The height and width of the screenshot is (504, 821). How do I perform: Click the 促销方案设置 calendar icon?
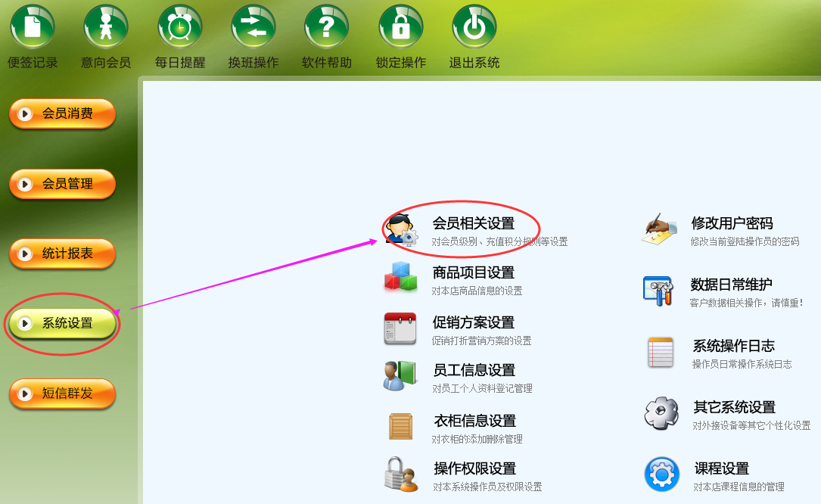(x=400, y=328)
